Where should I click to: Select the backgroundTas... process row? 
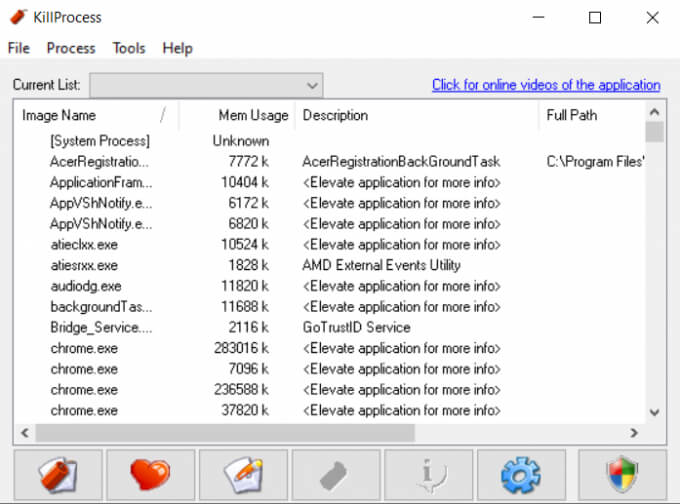tap(330, 307)
